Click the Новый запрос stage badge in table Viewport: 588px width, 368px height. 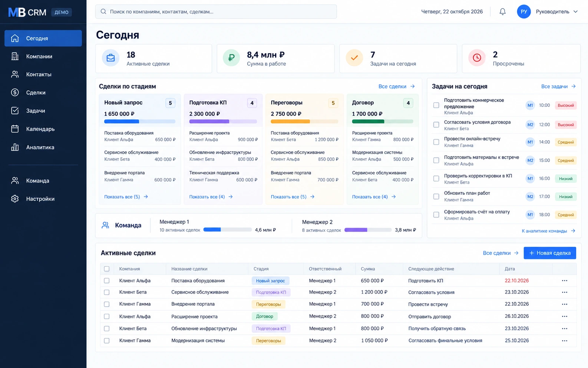point(270,281)
